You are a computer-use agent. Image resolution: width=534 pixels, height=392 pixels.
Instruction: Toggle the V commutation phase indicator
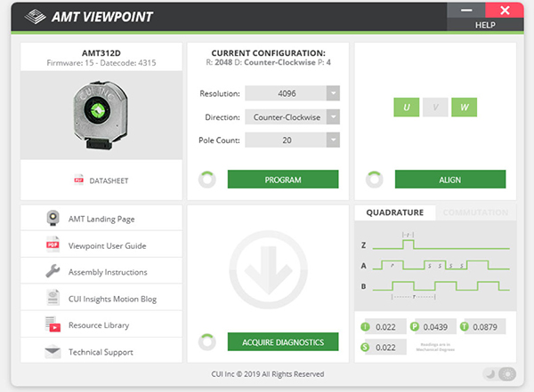[435, 108]
